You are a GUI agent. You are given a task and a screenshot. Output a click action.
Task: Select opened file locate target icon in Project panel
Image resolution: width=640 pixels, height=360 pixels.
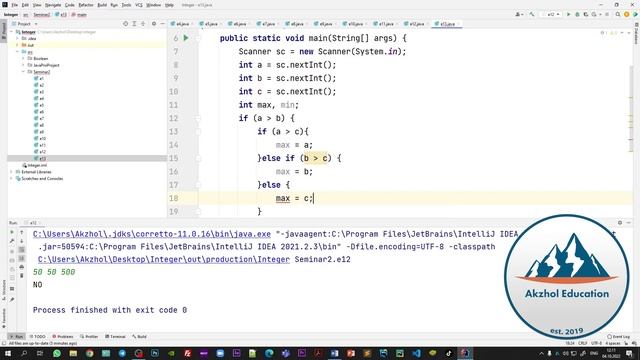[125, 24]
